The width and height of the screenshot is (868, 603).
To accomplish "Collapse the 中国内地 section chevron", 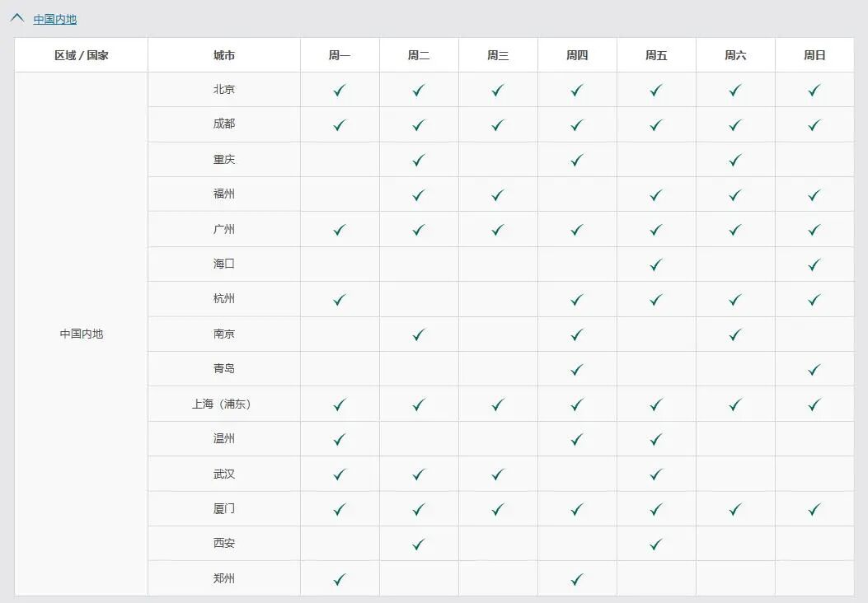I will click(17, 18).
